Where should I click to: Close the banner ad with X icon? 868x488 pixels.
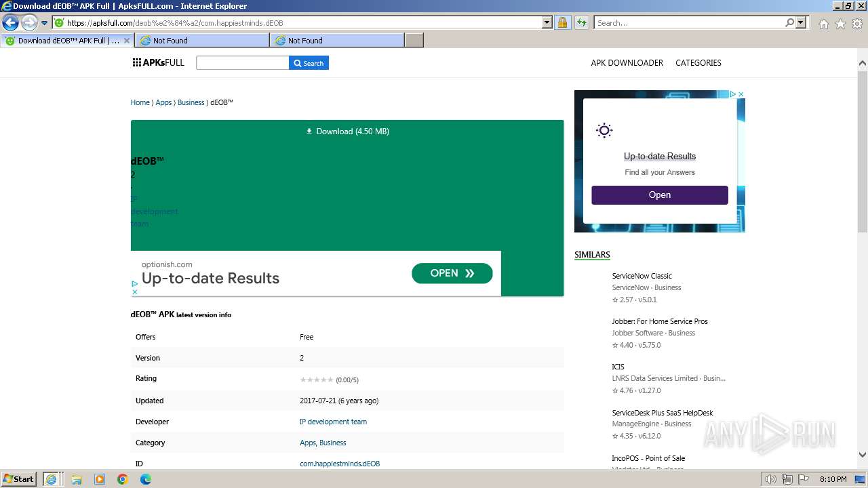tap(134, 292)
